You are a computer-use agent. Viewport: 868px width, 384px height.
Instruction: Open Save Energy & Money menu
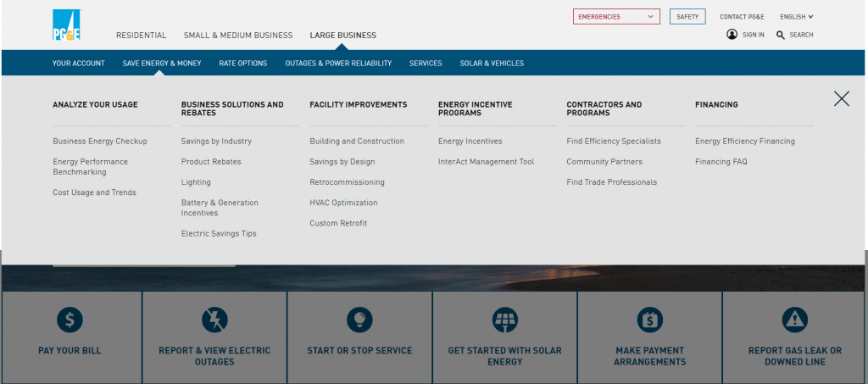point(162,63)
